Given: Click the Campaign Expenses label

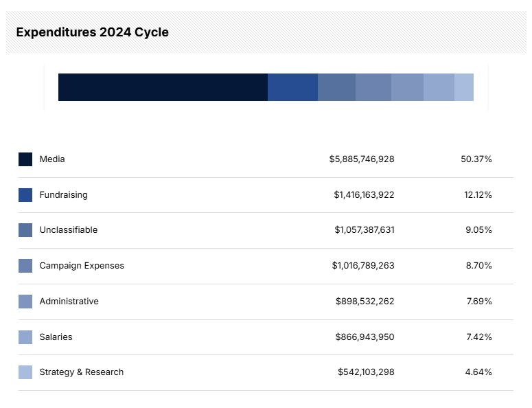Looking at the screenshot, I should [x=82, y=266].
